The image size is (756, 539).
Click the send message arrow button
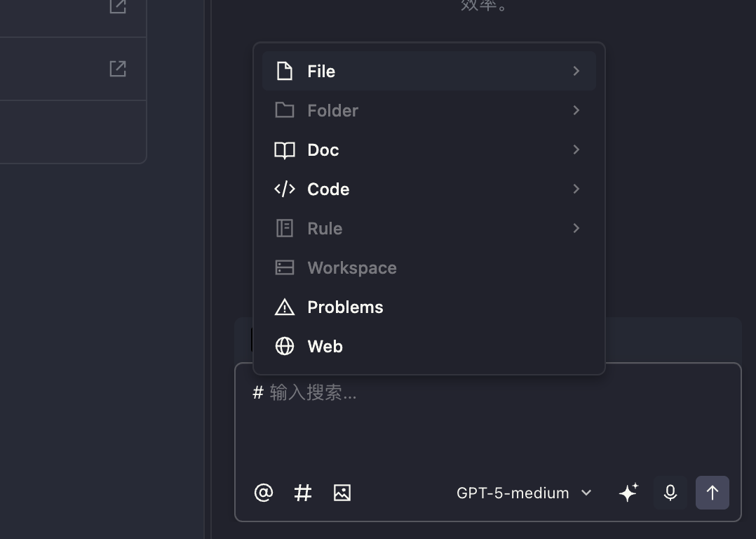(712, 493)
